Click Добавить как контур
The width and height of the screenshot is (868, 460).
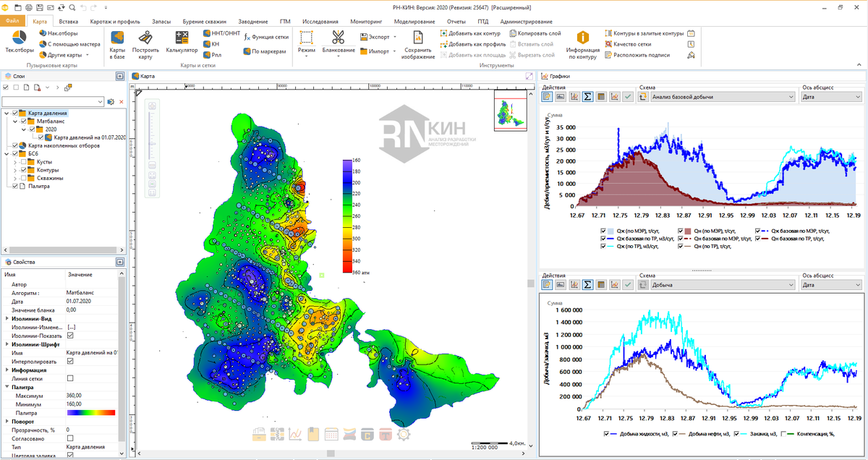(469, 33)
